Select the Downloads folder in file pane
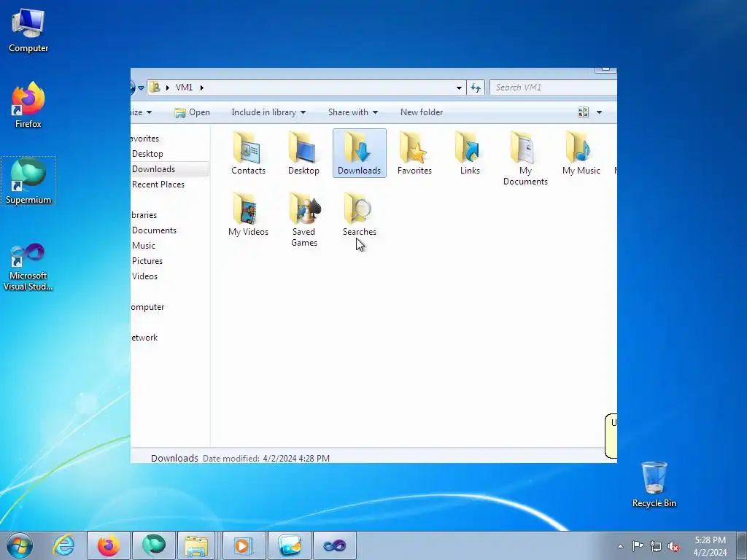Image resolution: width=747 pixels, height=560 pixels. (x=359, y=153)
